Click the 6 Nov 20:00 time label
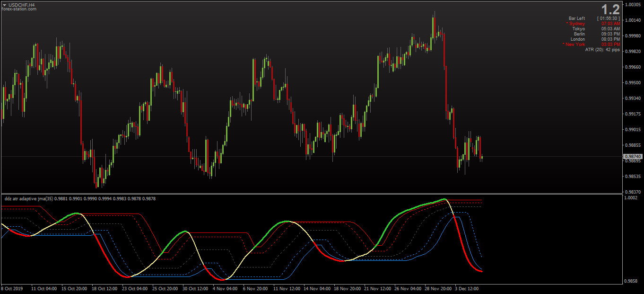This screenshot has width=644, height=294. tap(255, 288)
